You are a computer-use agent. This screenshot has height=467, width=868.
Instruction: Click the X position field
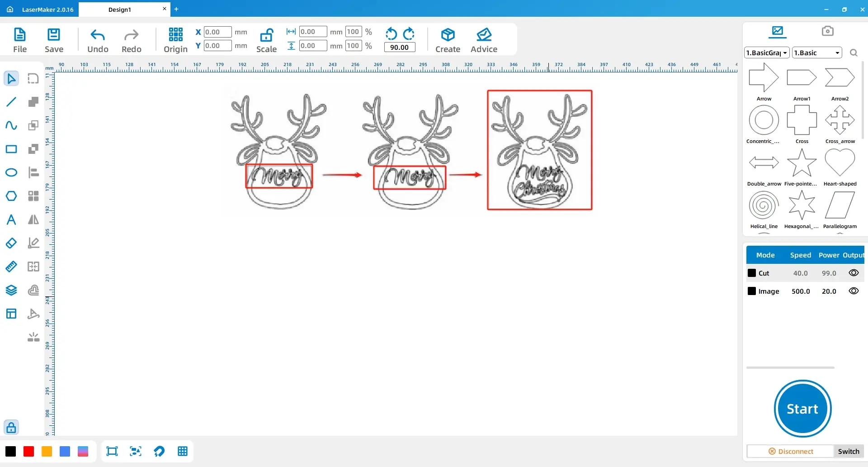pyautogui.click(x=217, y=32)
